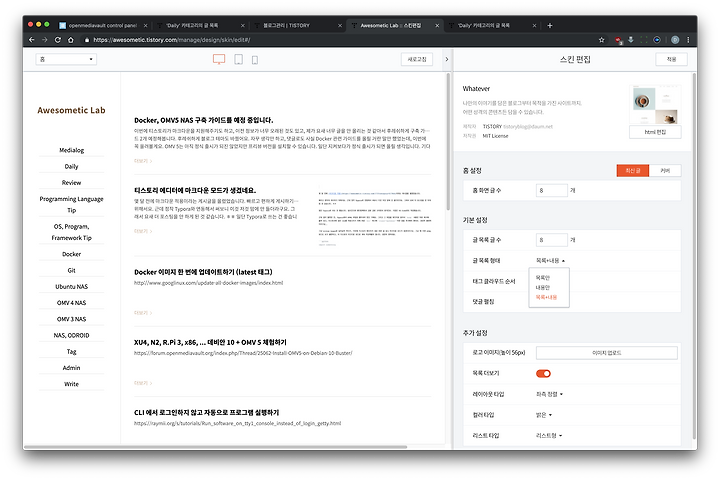This screenshot has height=480, width=720.
Task: Toggle the 목록 더보기 switch
Action: pyautogui.click(x=543, y=373)
